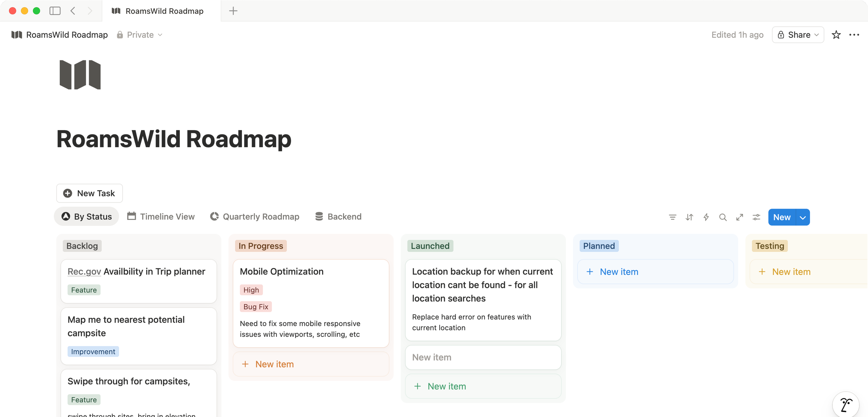Open the filter icon in database toolbar

click(x=672, y=217)
